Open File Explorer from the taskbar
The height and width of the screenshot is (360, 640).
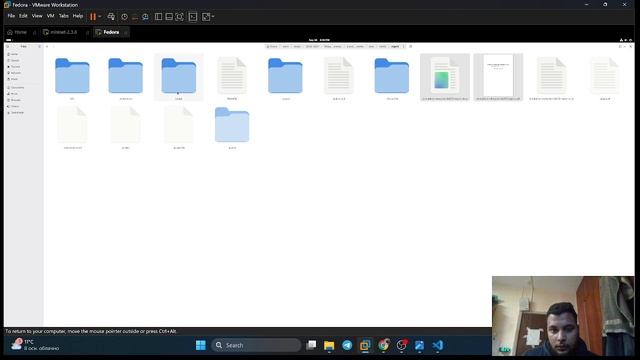coord(329,345)
